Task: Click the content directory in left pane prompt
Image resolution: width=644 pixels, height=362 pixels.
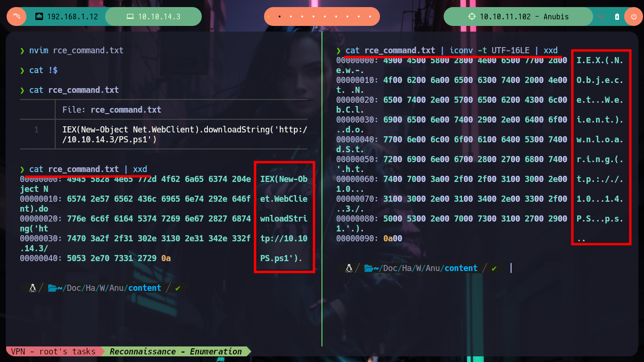Action: tap(145, 288)
